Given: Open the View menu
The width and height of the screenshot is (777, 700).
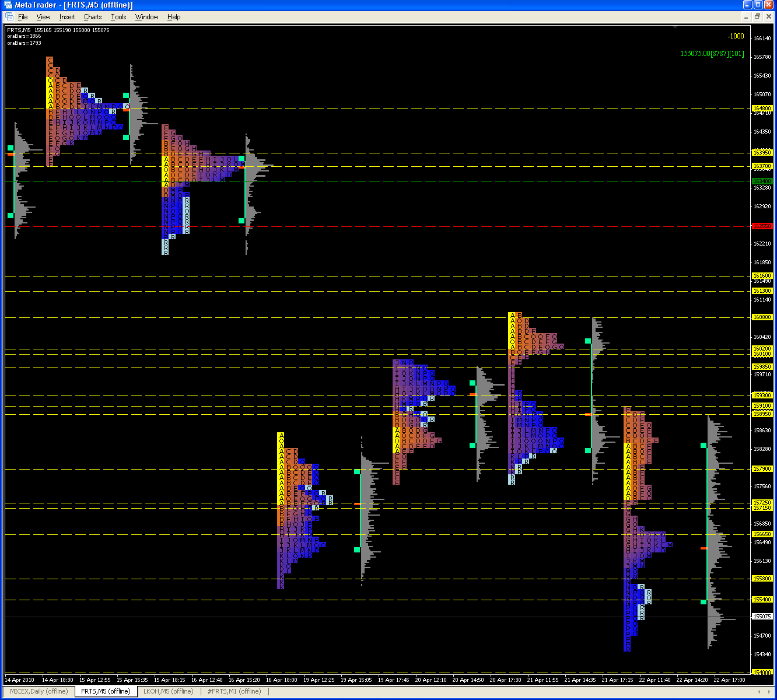Looking at the screenshot, I should point(43,17).
